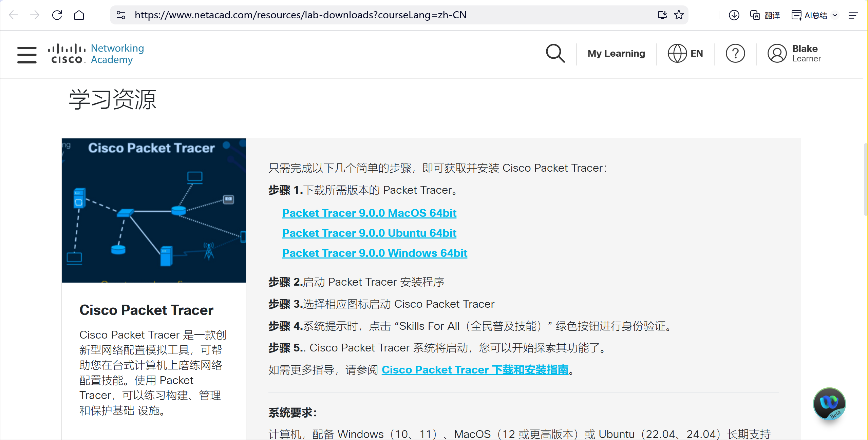Change language via the EN globe
This screenshot has width=868, height=440.
(x=685, y=53)
